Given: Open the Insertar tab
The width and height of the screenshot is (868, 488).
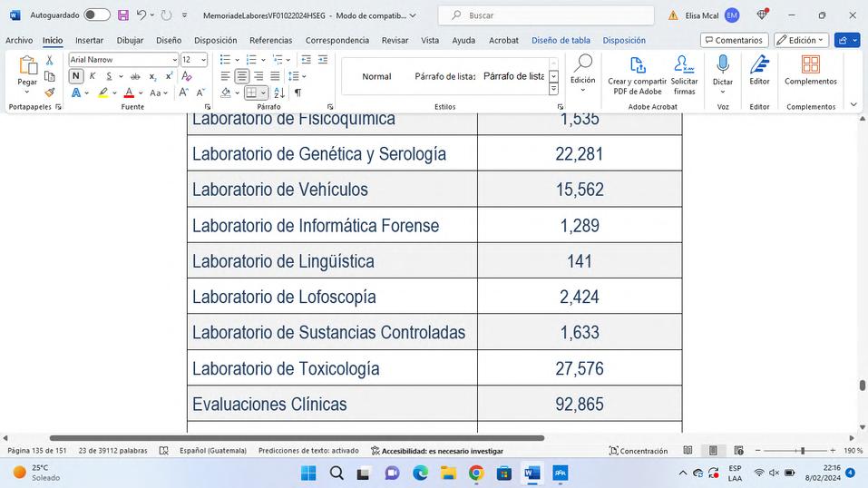Looking at the screenshot, I should click(89, 41).
